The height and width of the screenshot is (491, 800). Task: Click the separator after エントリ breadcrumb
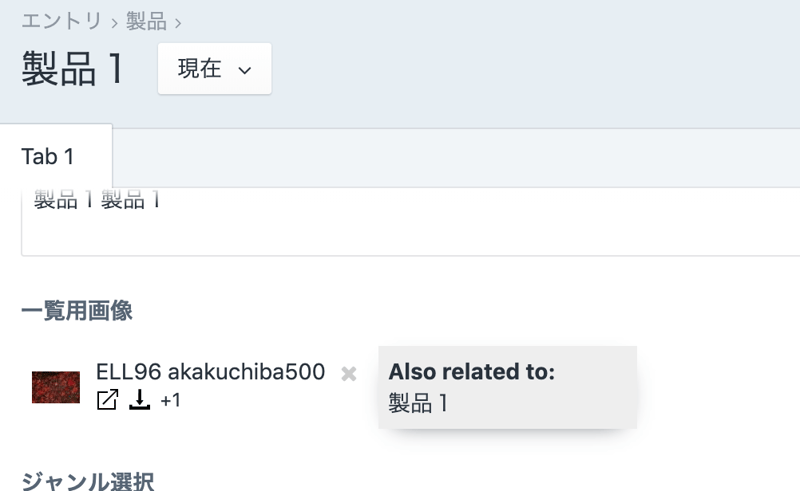[115, 22]
